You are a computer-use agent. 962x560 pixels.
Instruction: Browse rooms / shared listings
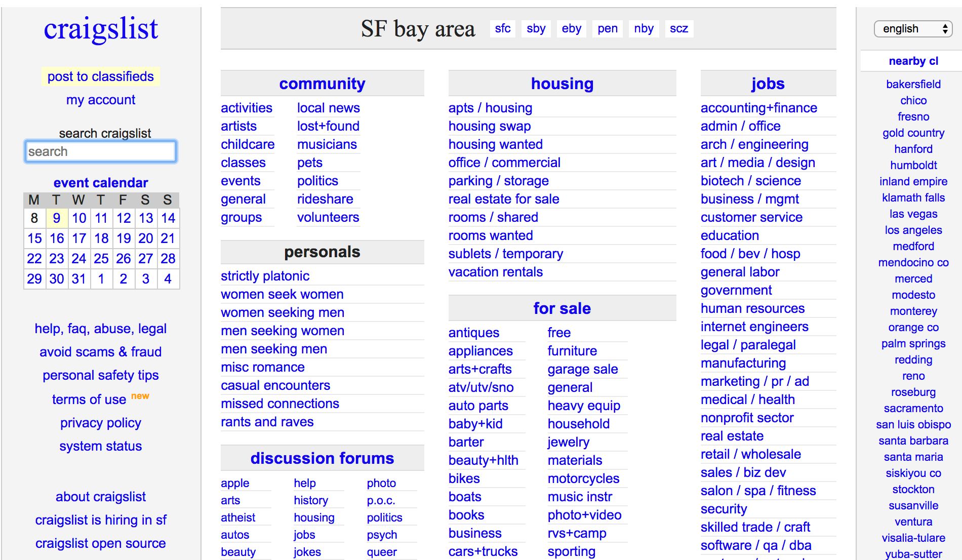(493, 217)
